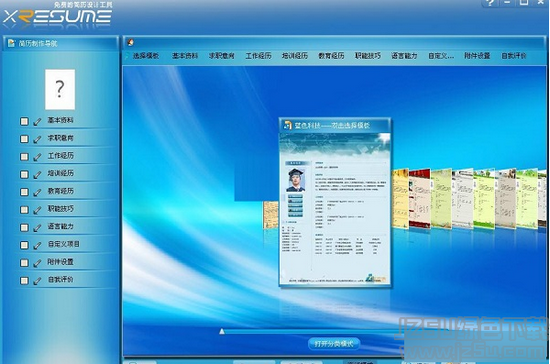
Task: Click the template carousel slider handle
Action: coord(222,331)
